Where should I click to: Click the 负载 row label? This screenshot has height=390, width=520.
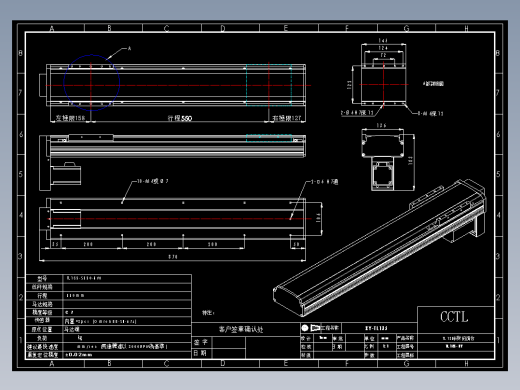[42, 338]
